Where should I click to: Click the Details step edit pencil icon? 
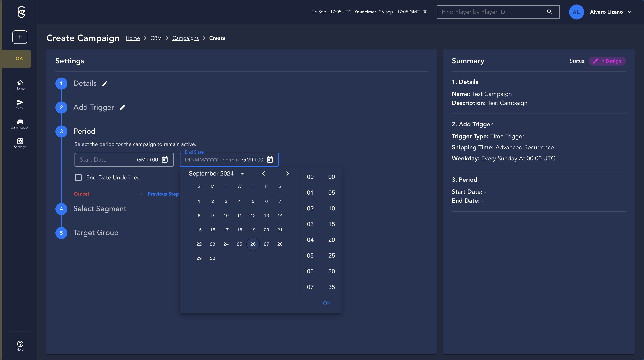(105, 84)
